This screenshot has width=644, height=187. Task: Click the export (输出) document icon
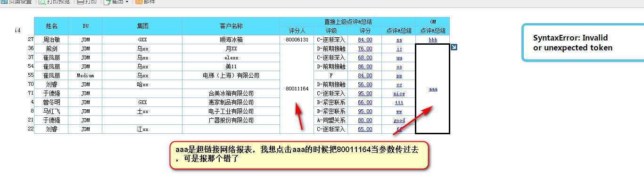(107, 2)
